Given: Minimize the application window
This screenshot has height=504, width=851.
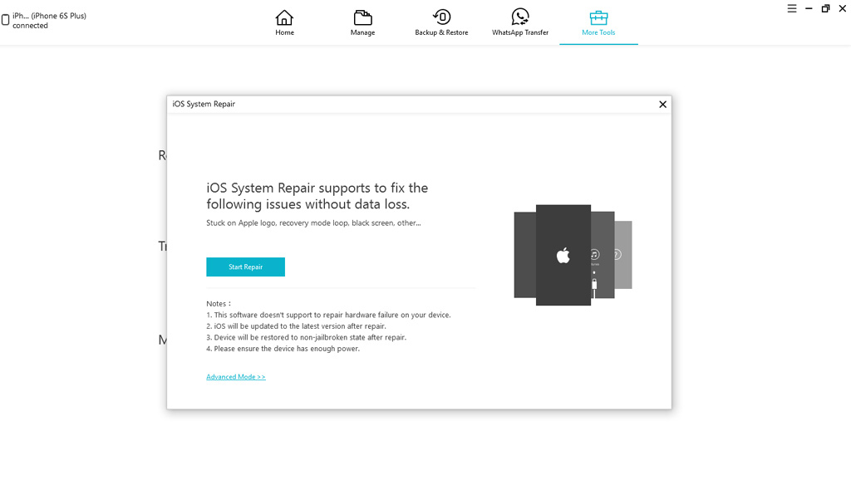Looking at the screenshot, I should 809,8.
